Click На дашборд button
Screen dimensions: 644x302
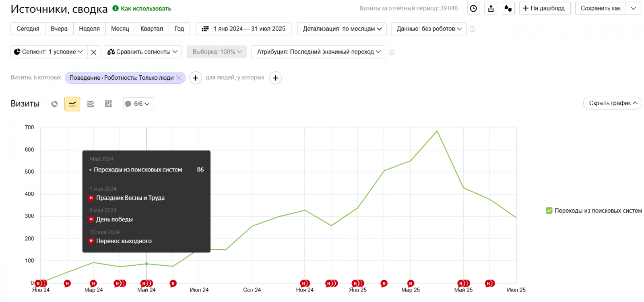[x=545, y=8]
